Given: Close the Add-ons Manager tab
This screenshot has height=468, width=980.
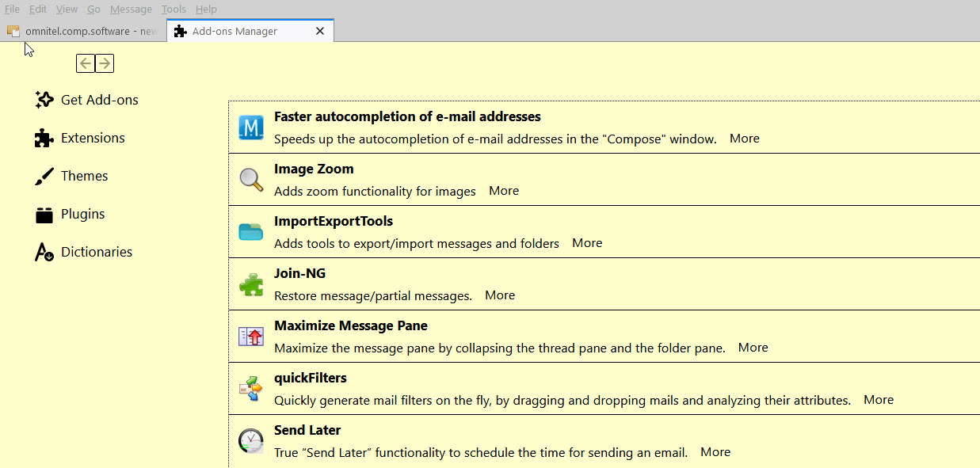Looking at the screenshot, I should [x=320, y=32].
